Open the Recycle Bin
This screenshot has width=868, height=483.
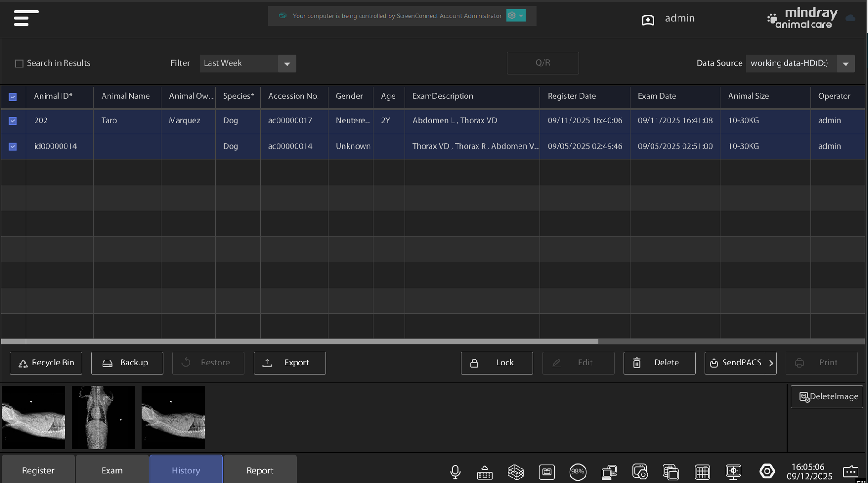coord(46,363)
